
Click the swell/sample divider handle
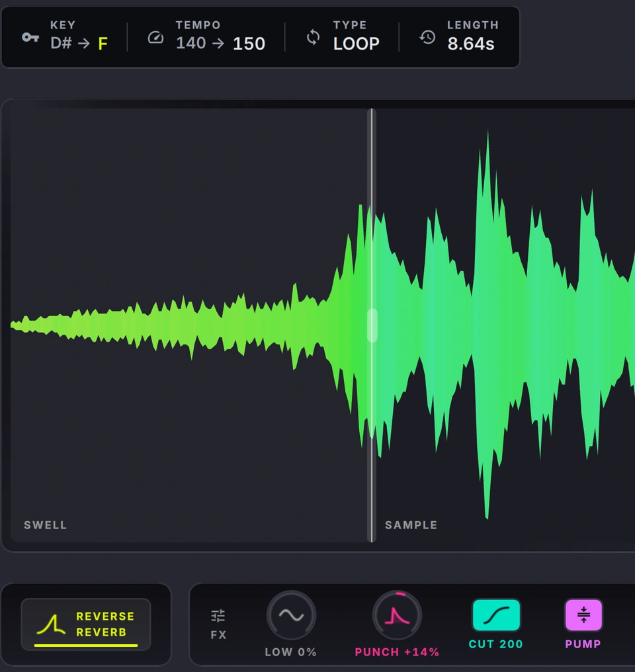(372, 325)
